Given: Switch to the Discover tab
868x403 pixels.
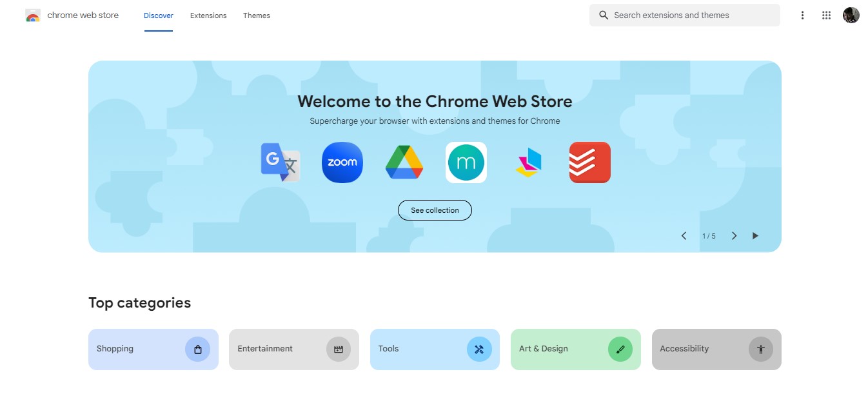Looking at the screenshot, I should pos(159,15).
